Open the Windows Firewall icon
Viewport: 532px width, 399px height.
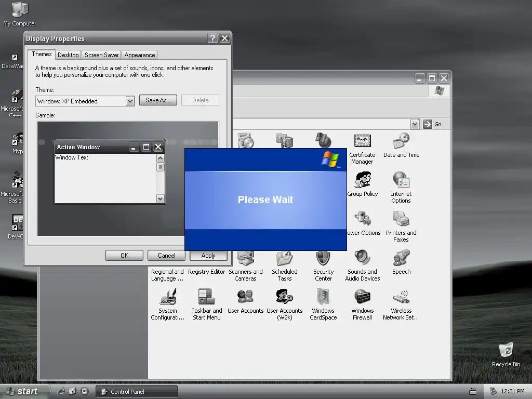pos(362,297)
